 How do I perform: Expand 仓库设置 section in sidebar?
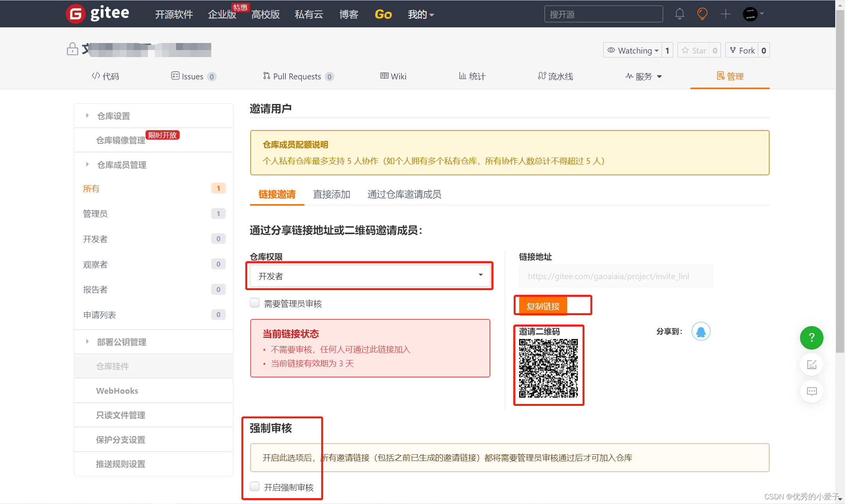tap(154, 116)
